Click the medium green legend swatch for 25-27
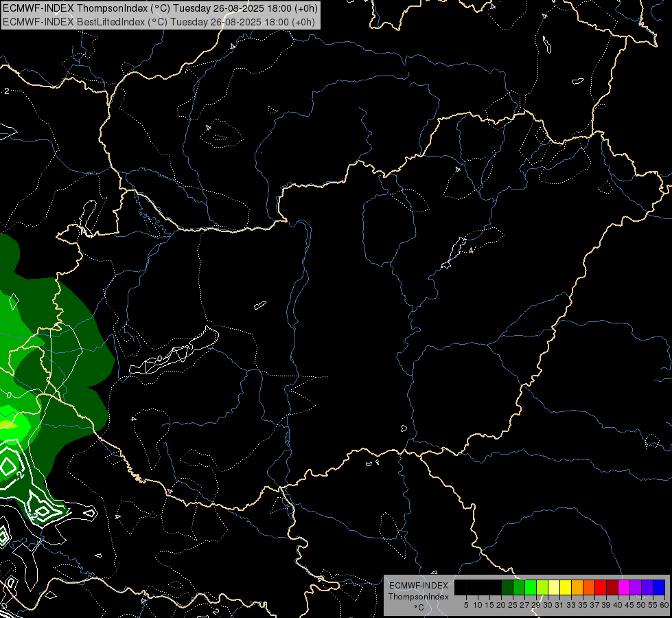This screenshot has width=672, height=618. pyautogui.click(x=519, y=588)
